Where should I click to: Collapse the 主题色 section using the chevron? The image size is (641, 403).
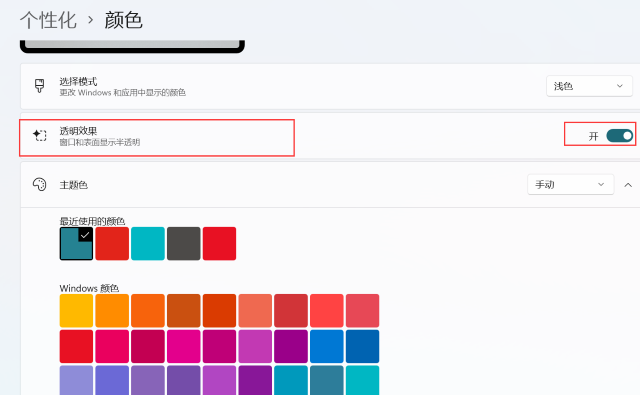tap(627, 185)
